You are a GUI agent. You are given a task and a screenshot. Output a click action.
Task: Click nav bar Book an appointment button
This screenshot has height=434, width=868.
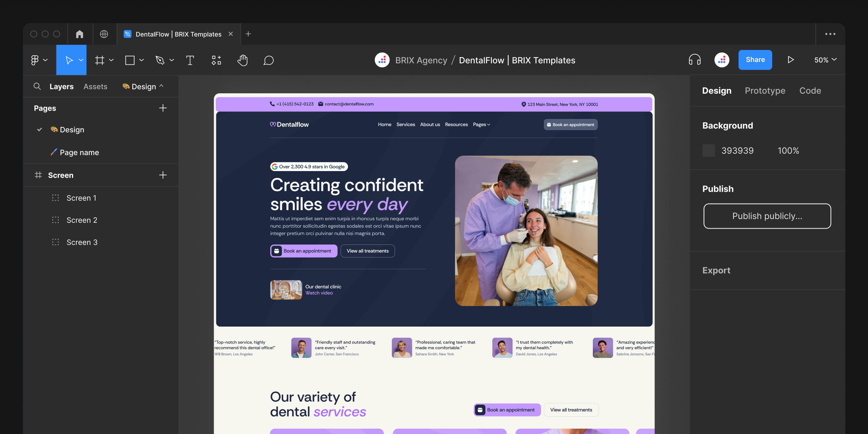571,124
